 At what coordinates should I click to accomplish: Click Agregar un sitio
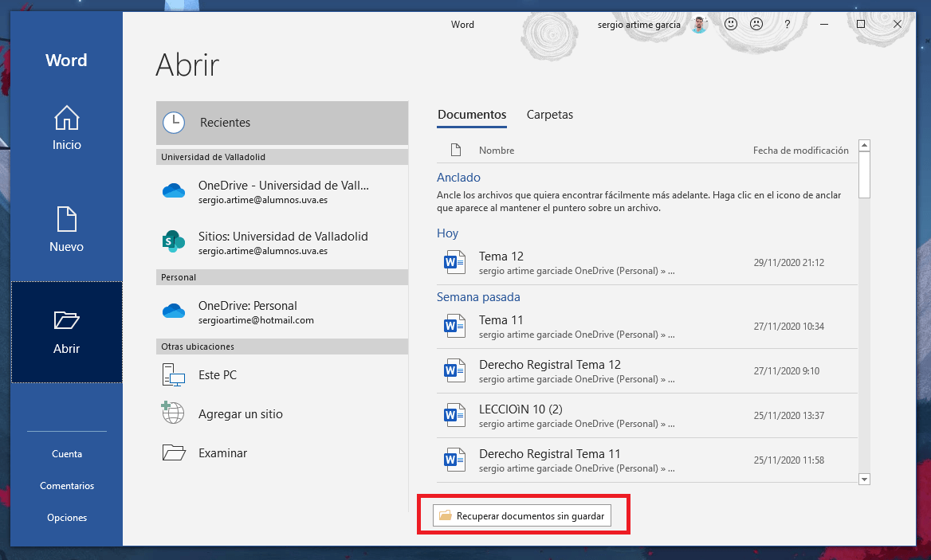click(x=240, y=414)
